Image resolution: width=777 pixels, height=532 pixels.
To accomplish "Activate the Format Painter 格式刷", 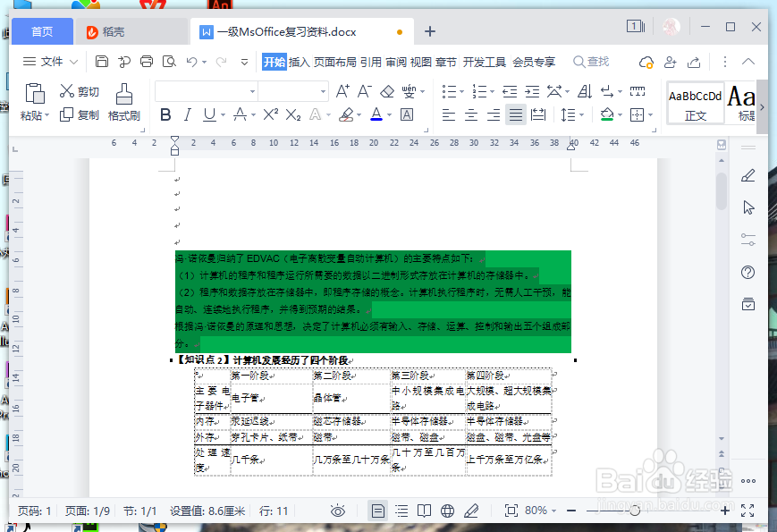I will click(x=124, y=102).
